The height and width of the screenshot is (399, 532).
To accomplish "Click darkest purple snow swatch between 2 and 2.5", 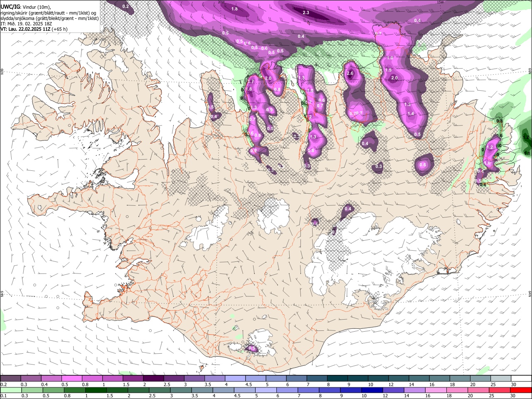I will click(153, 379).
